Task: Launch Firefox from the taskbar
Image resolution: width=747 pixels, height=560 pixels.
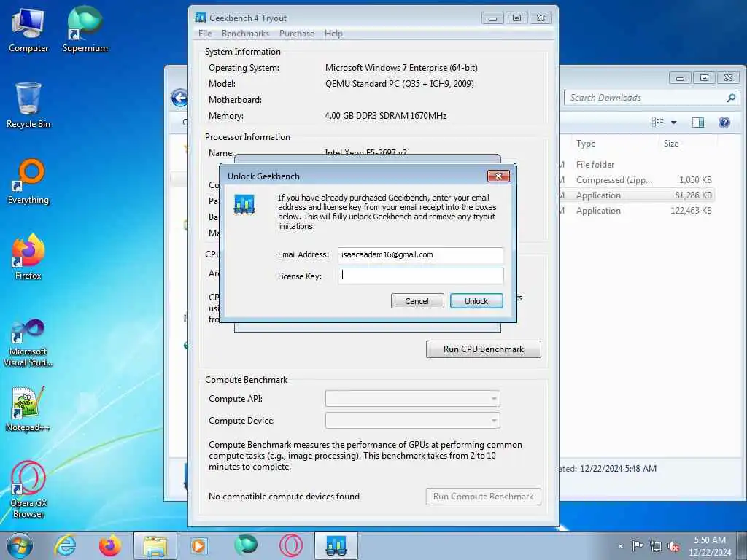Action: click(109, 545)
